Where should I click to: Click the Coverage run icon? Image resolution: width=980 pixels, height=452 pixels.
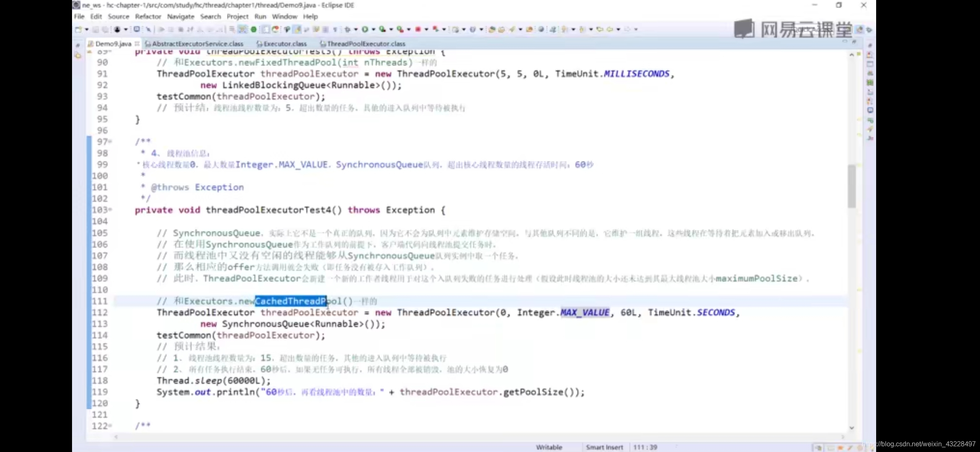point(382,29)
